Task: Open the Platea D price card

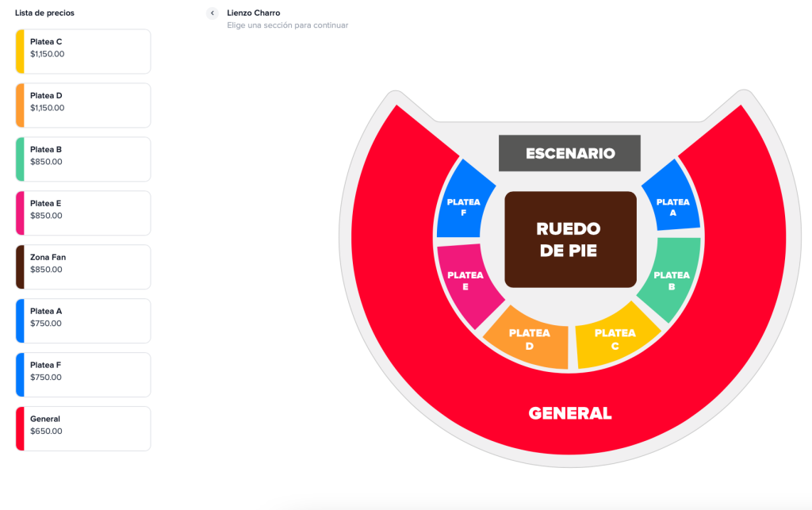Action: [82, 105]
